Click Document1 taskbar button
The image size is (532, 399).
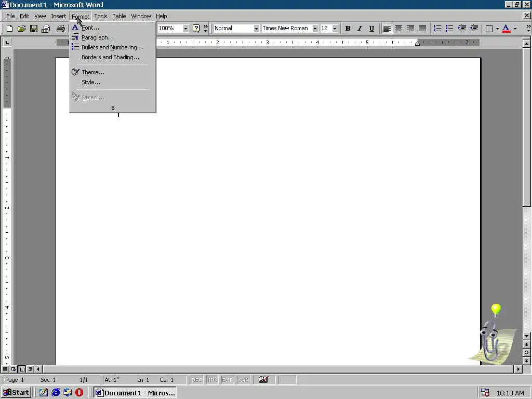pyautogui.click(x=135, y=393)
